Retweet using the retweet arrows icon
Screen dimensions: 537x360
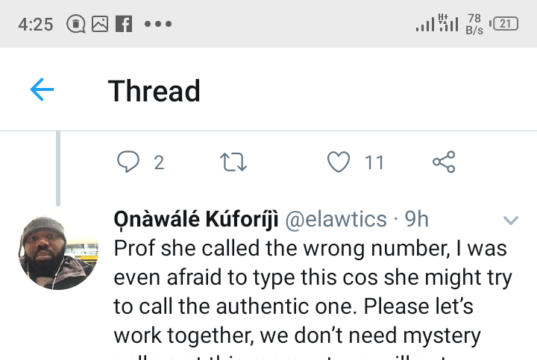pyautogui.click(x=233, y=162)
